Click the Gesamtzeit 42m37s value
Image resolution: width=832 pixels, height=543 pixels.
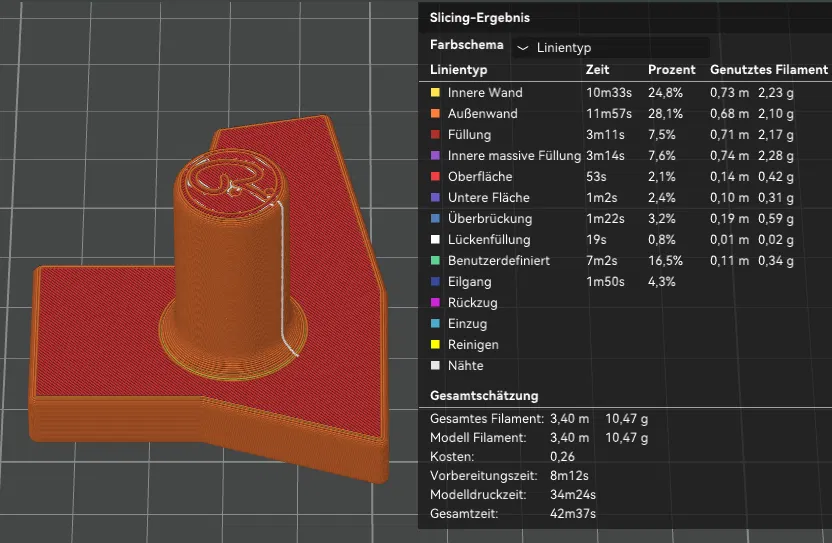click(573, 514)
